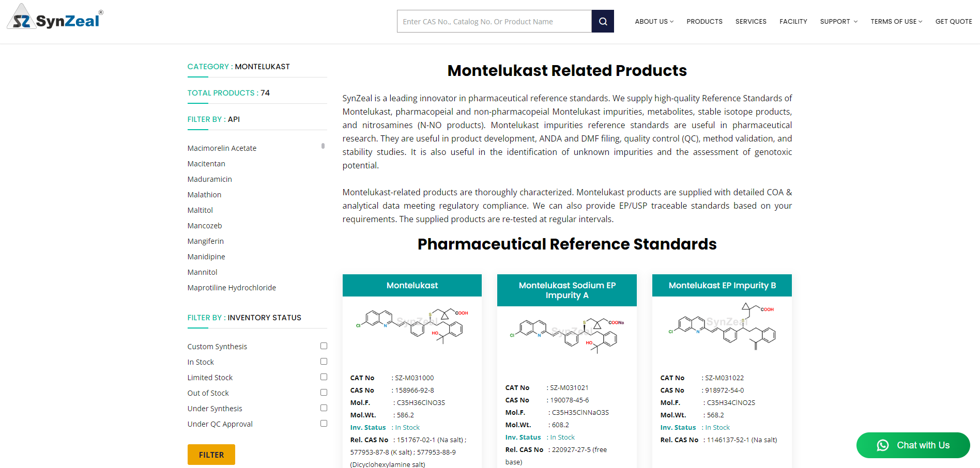
Task: Click In Stock status on Impurity B card
Action: [717, 428]
